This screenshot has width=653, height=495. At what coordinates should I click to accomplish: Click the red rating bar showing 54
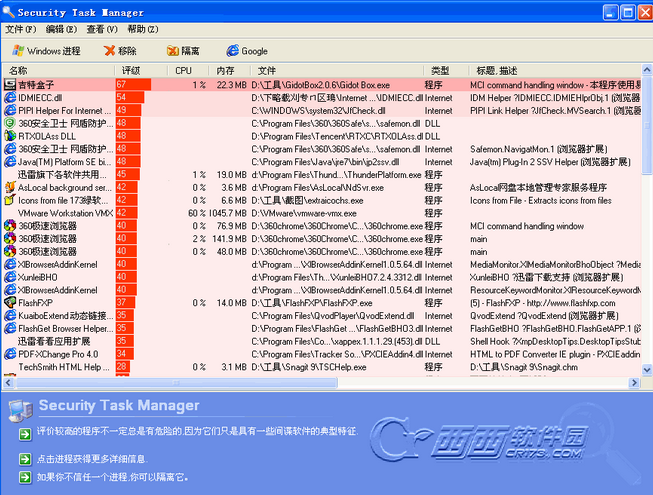coord(130,98)
